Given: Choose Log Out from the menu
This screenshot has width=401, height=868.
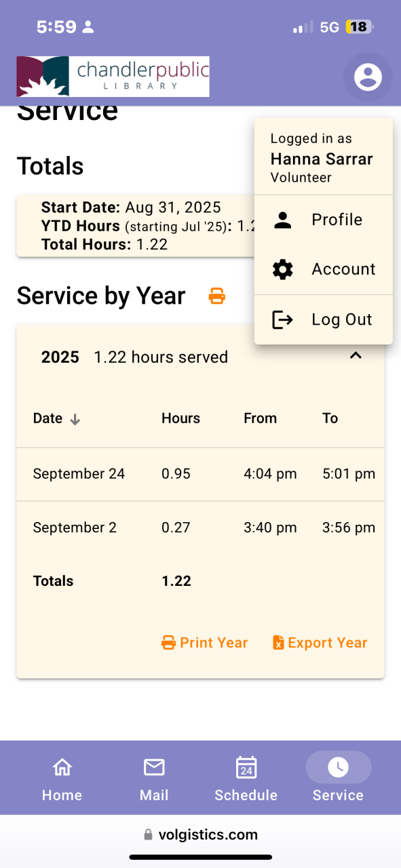Looking at the screenshot, I should 324,319.
